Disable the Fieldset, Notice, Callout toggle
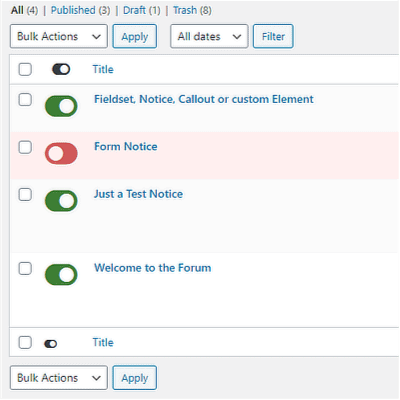 point(61,106)
